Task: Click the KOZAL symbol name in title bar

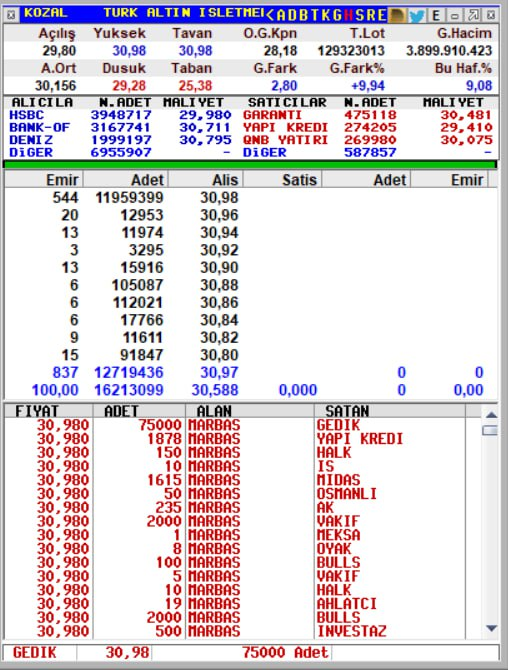Action: [x=46, y=13]
